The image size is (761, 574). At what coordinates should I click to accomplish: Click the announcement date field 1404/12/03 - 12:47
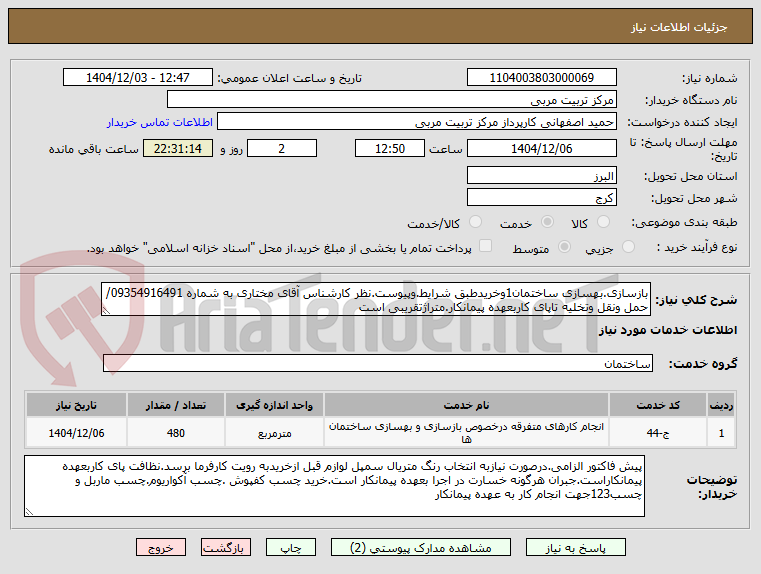[138, 77]
